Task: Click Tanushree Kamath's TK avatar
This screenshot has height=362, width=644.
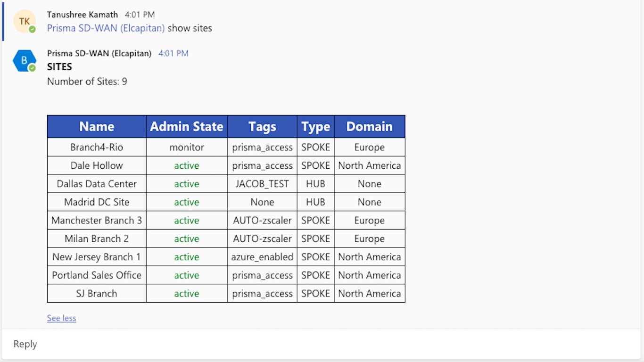Action: pos(24,22)
